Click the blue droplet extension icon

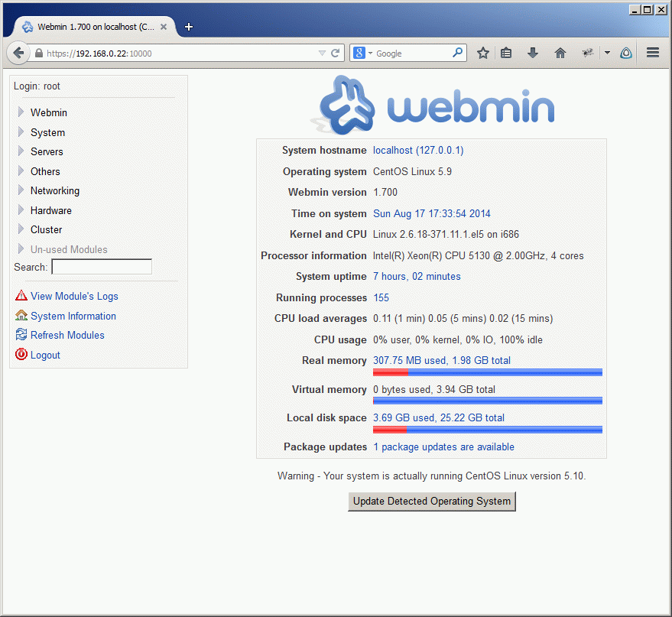[625, 53]
